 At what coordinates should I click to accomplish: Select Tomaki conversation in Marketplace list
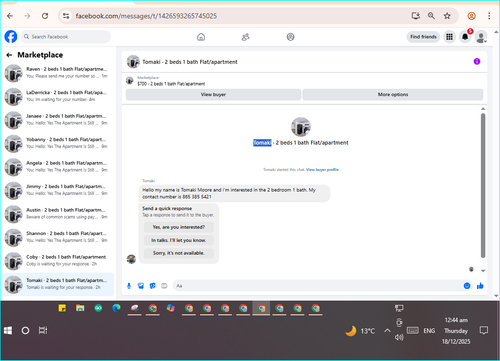(x=58, y=284)
